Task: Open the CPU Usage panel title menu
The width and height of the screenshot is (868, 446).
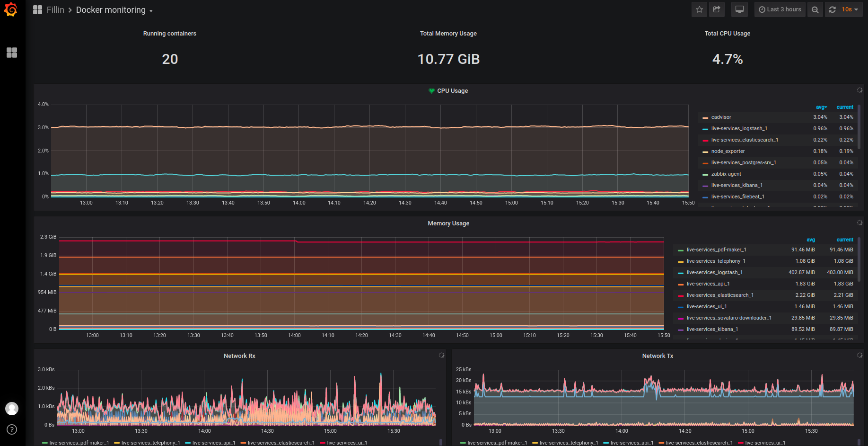Action: coord(452,91)
